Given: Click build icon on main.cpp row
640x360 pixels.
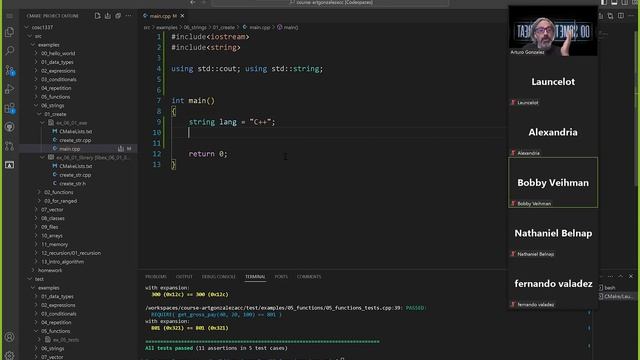Looking at the screenshot, I should click(121, 149).
